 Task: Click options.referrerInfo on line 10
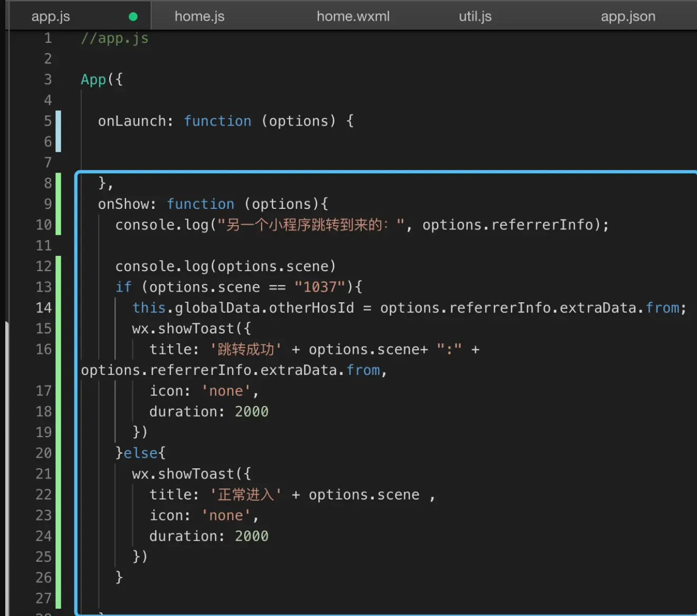(x=508, y=225)
